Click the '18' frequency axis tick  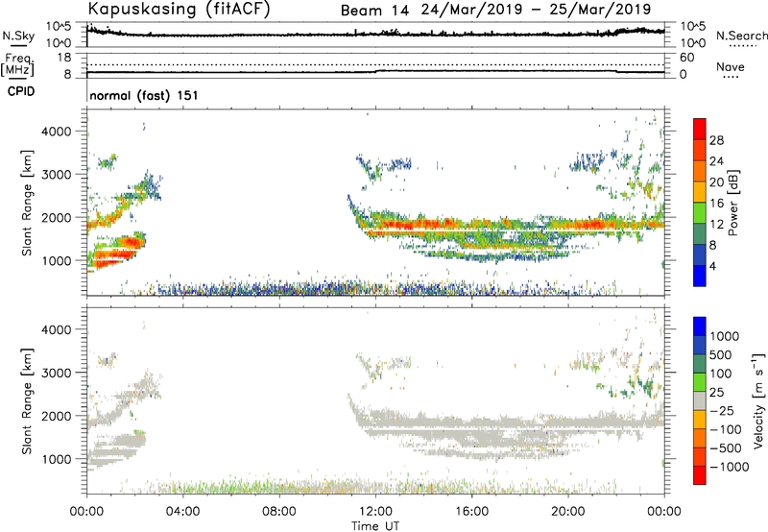[x=64, y=58]
